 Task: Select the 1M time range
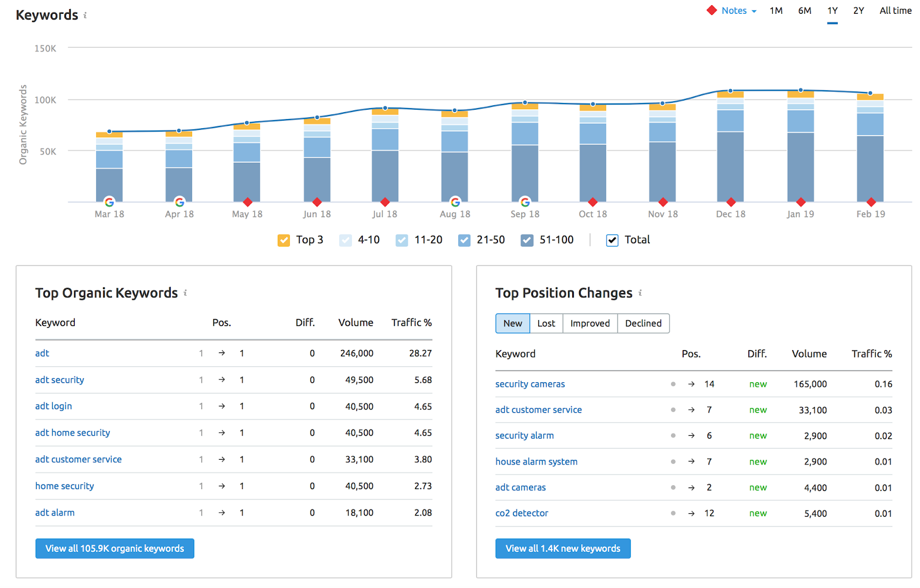click(776, 10)
